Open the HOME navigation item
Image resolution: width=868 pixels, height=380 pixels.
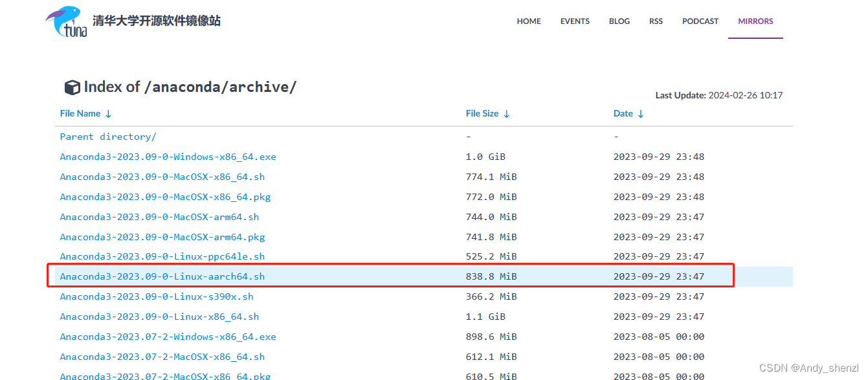[529, 21]
